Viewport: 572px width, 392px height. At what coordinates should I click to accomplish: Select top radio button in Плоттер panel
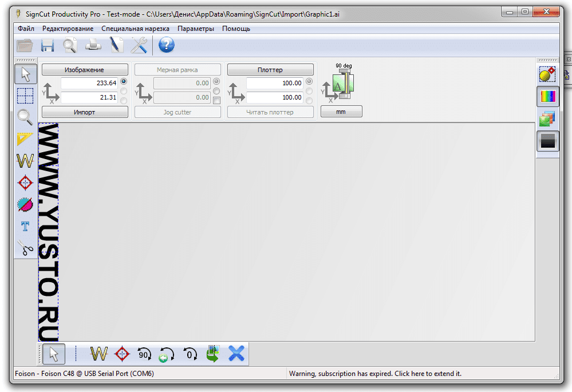click(x=309, y=81)
